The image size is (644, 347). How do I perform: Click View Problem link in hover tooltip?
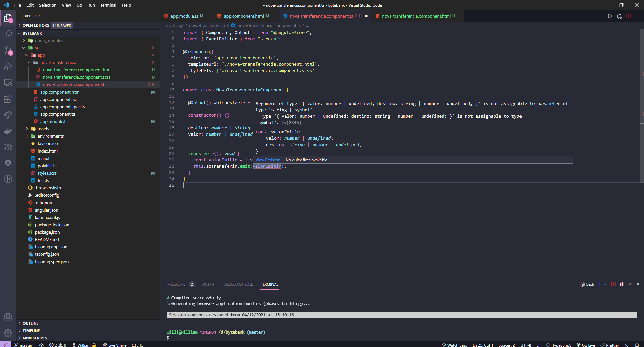268,160
